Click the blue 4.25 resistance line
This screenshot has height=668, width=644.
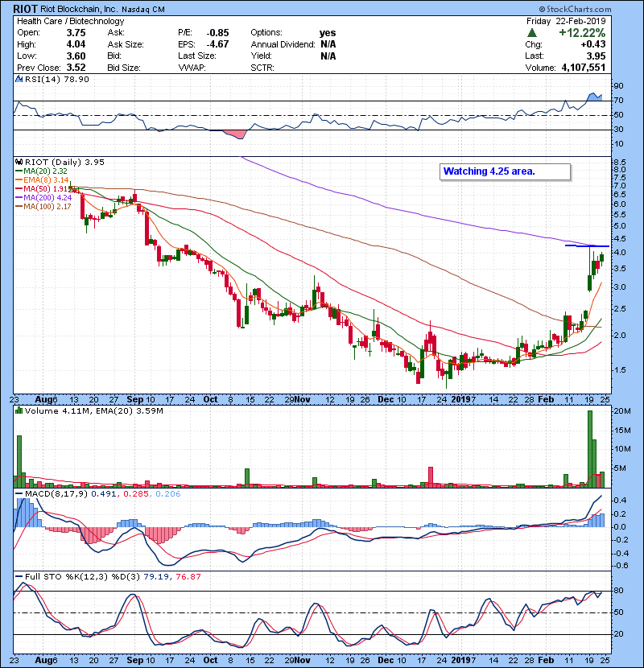coord(587,245)
